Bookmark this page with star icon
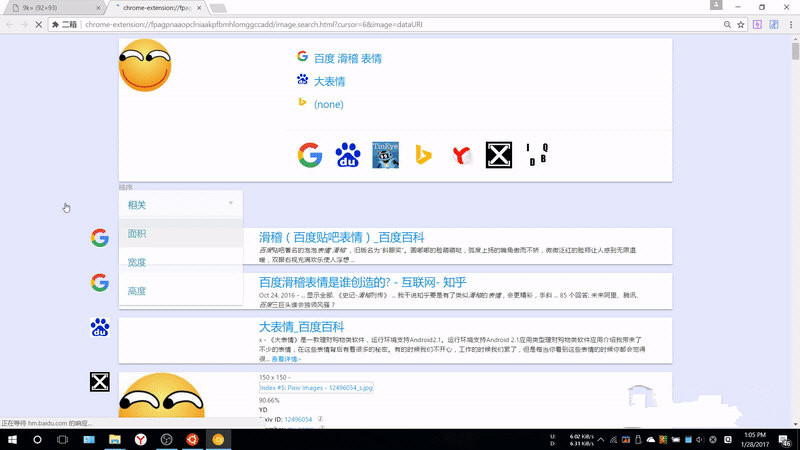800x450 pixels. tap(741, 24)
